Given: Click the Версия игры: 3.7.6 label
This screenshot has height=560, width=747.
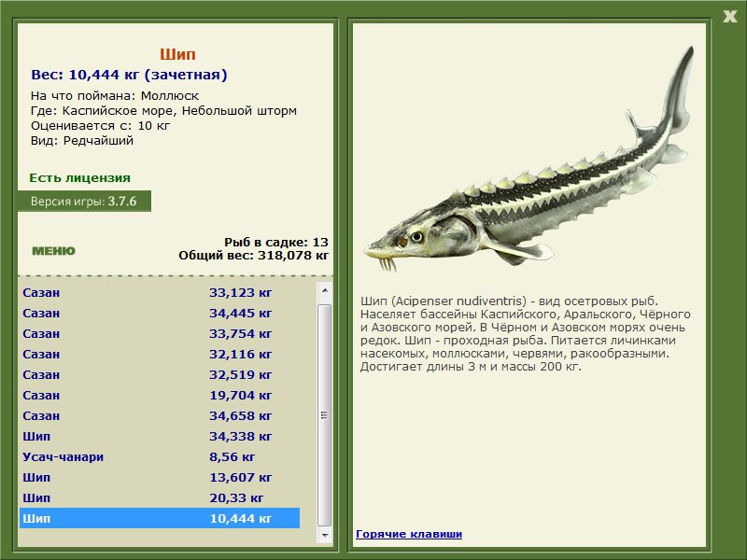Looking at the screenshot, I should 84,201.
